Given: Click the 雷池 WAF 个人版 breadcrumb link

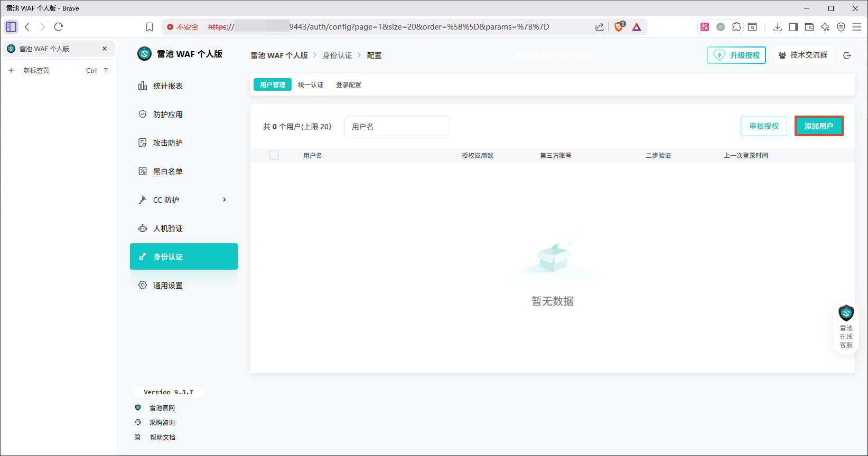Looking at the screenshot, I should (x=279, y=55).
